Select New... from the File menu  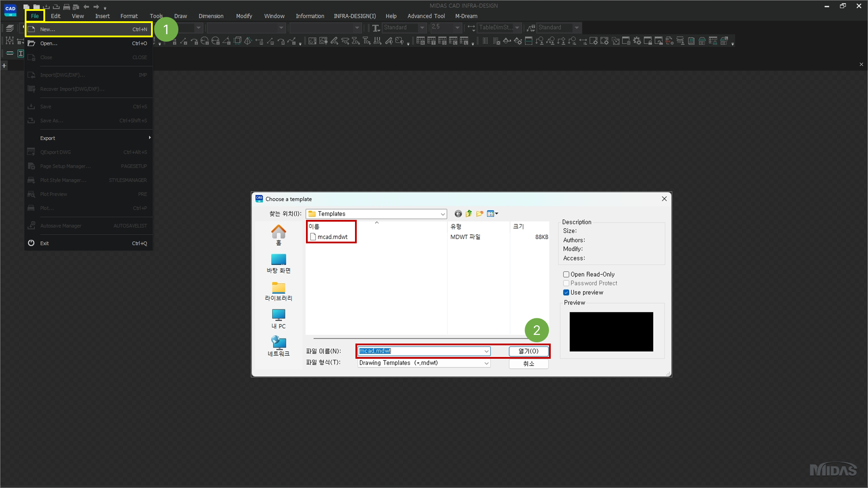89,29
